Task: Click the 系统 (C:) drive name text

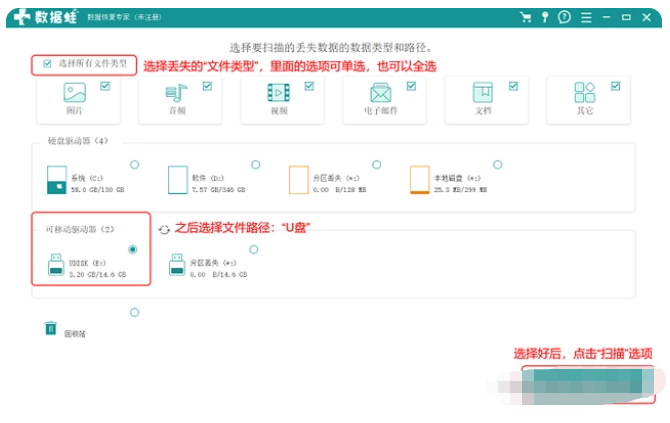Action: click(x=87, y=178)
